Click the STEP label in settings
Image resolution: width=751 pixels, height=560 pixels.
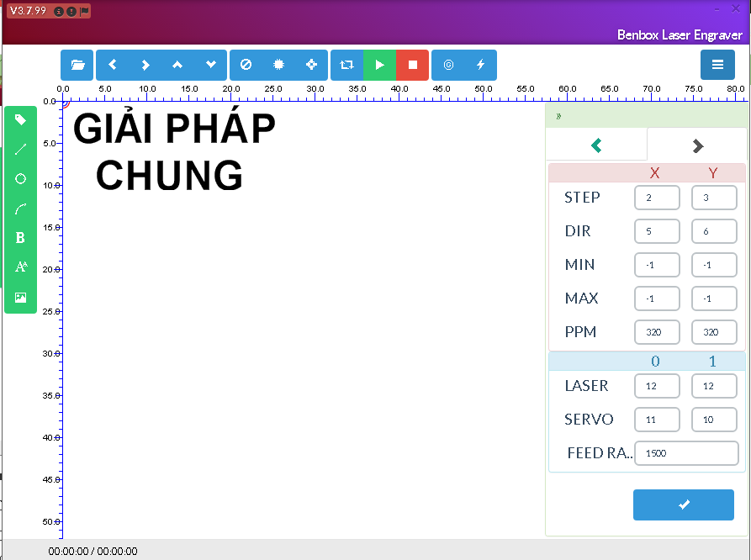pyautogui.click(x=582, y=198)
